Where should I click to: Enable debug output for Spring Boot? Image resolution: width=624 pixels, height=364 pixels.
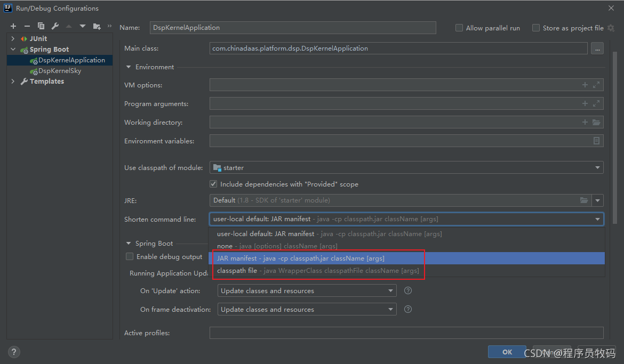tap(129, 256)
